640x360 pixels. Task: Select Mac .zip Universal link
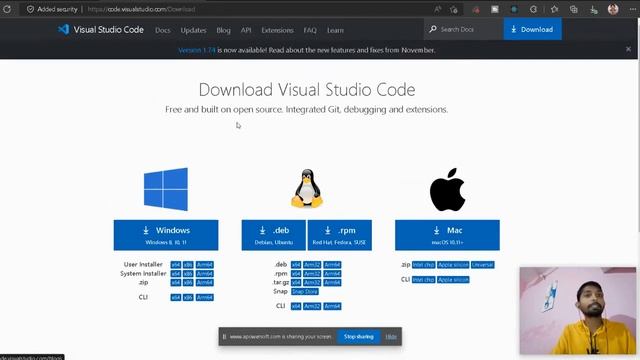pos(482,264)
